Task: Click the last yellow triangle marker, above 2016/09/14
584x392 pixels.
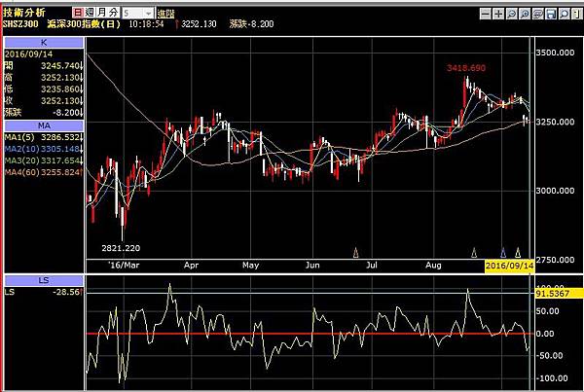Action: (x=518, y=253)
